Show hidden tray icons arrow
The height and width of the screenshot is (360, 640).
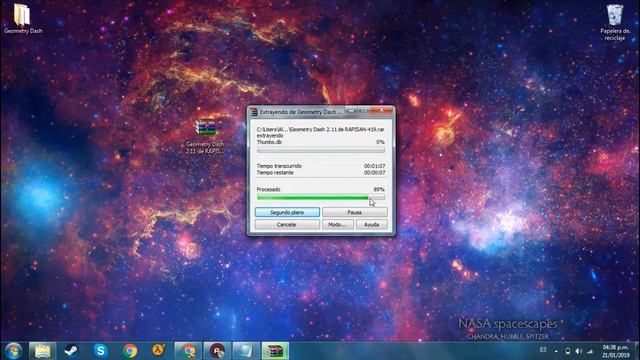(556, 351)
